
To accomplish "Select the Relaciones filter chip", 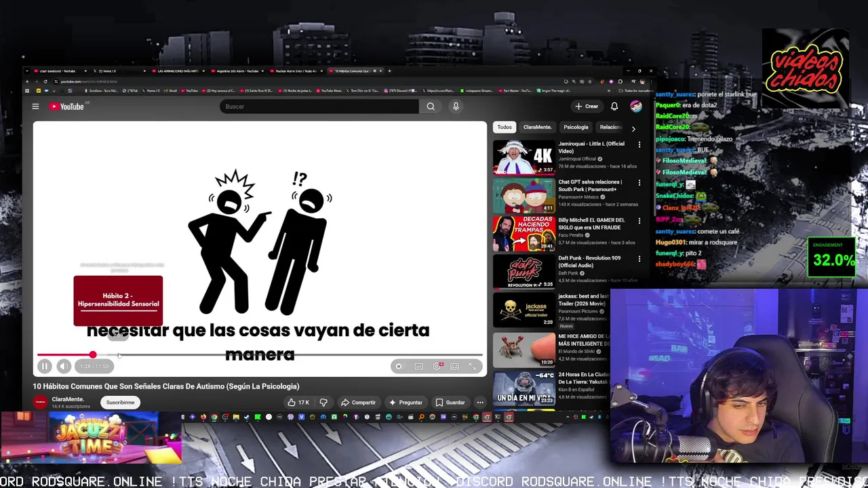I will pyautogui.click(x=610, y=127).
